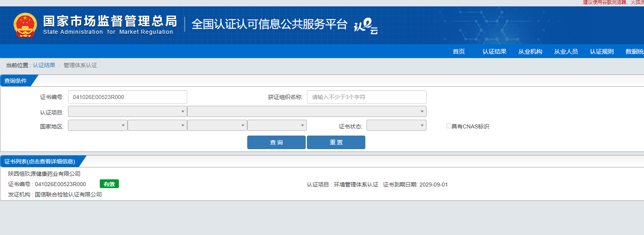Screen dimensions: 644x235
Task: Open the third 国家地区 dropdown
Action: (217, 125)
